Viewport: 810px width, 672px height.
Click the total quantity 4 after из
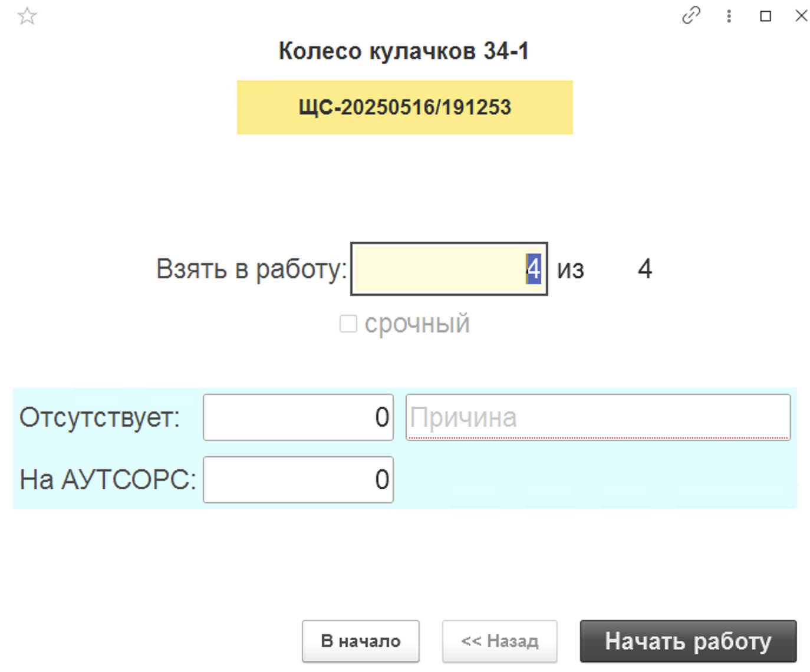[x=644, y=269]
